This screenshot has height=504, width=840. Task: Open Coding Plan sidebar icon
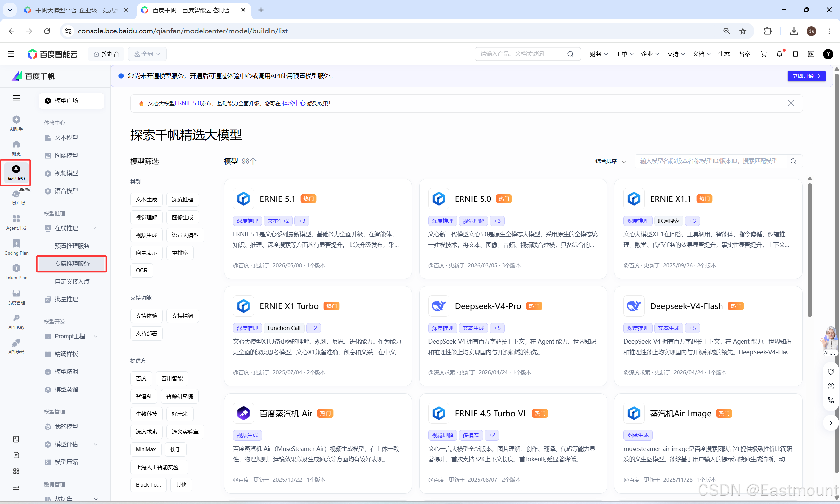(16, 247)
